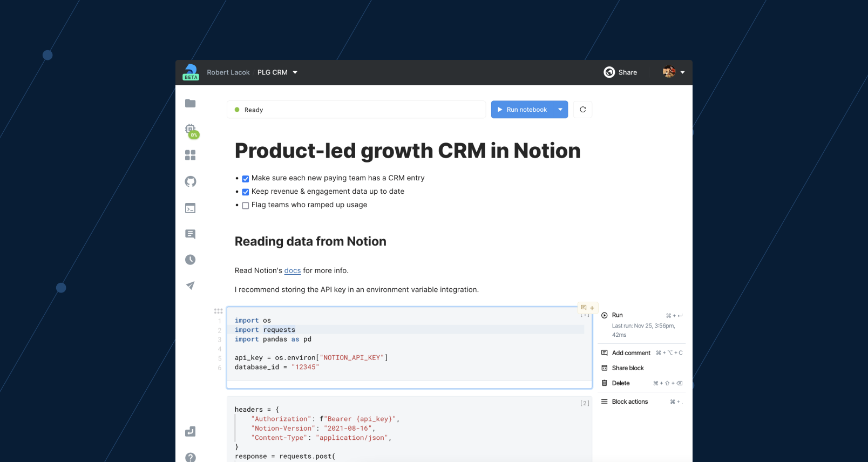Click the 'I recommend storing the API key' paragraph

[x=357, y=290]
